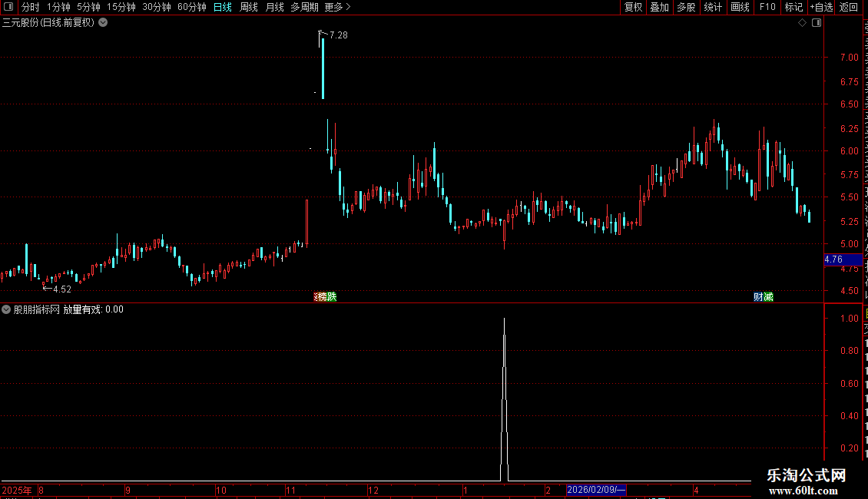The height and width of the screenshot is (499, 868).
Task: Click the panel layout icon at top-left
Action: pos(8,7)
